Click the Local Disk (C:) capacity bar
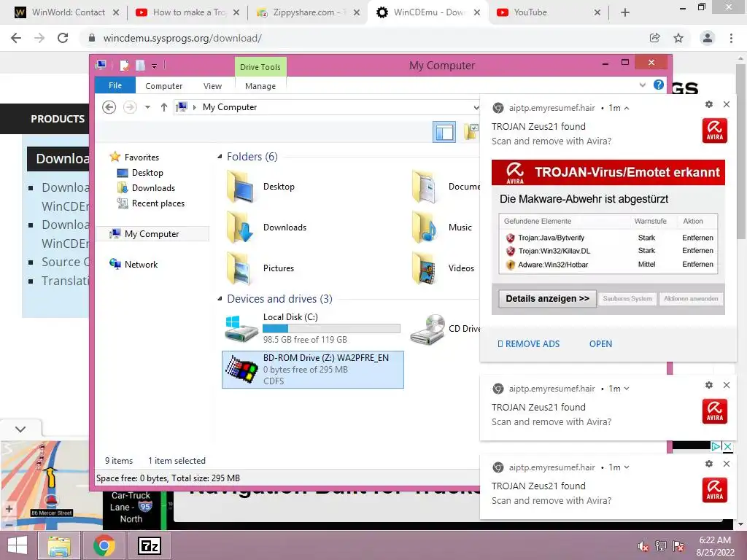The image size is (747, 560). pyautogui.click(x=331, y=328)
